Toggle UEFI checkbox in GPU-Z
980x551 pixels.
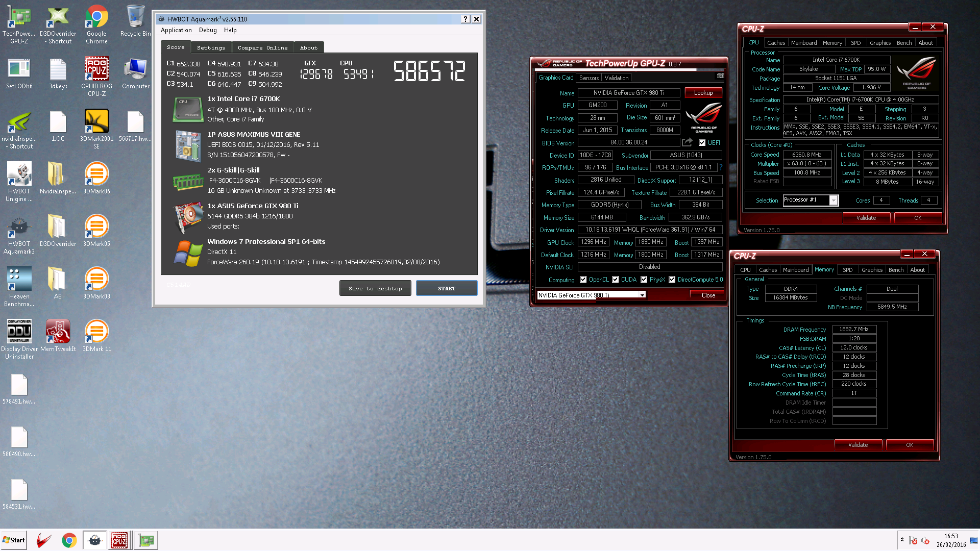coord(702,143)
